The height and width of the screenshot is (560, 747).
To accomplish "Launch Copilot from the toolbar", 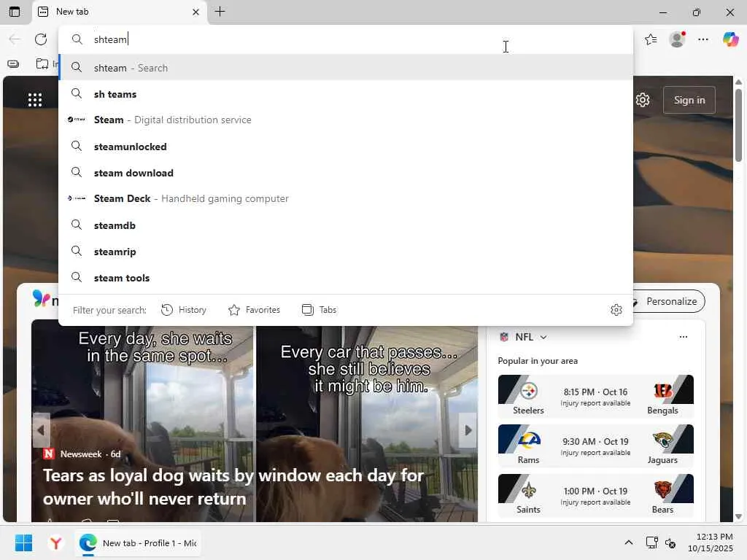I will 730,39.
